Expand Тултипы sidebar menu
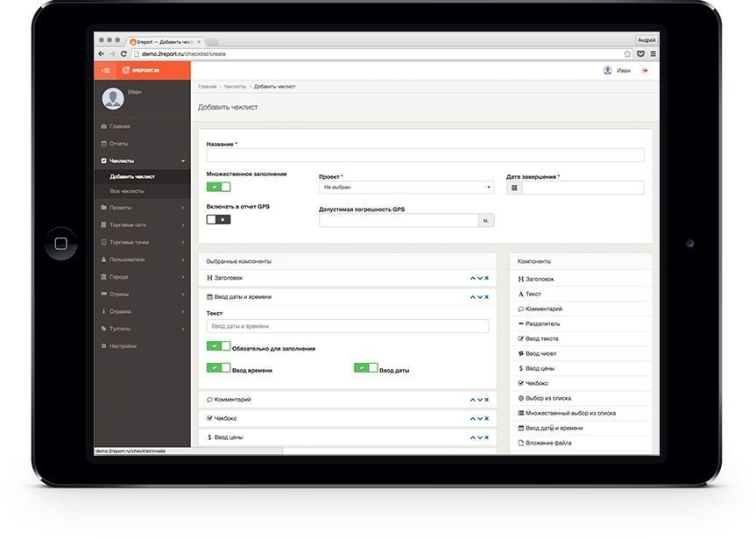The image size is (756, 540). (x=143, y=329)
